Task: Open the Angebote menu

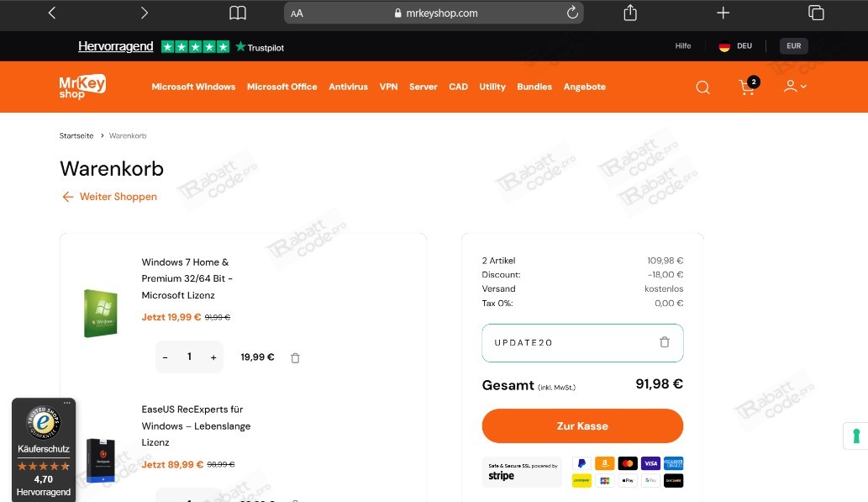Action: click(x=585, y=87)
